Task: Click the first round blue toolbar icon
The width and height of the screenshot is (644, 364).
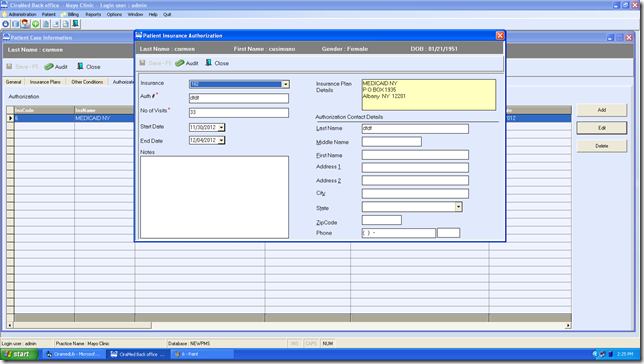Action: click(5, 24)
